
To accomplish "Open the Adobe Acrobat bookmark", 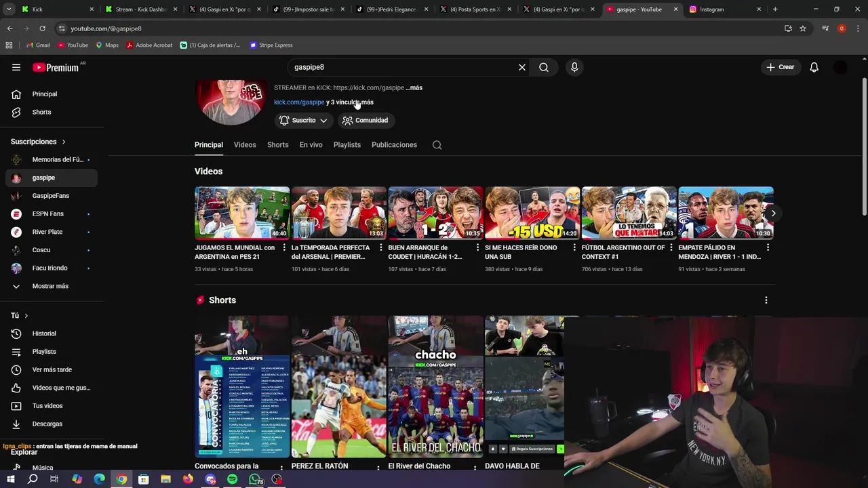I will [149, 45].
